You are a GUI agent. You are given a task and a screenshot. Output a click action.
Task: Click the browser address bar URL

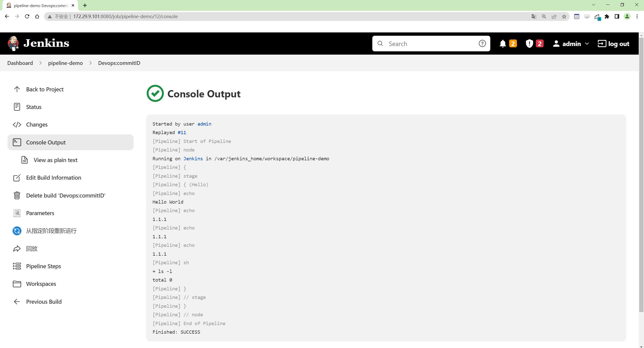(x=126, y=17)
